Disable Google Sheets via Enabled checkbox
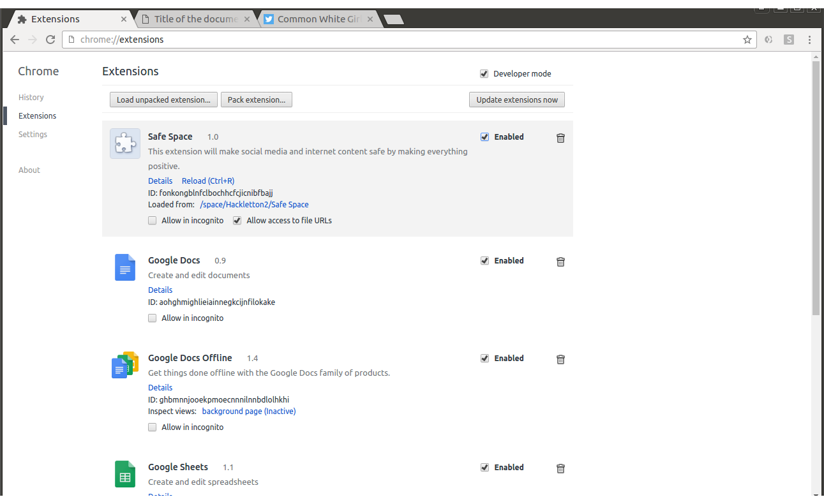Viewport: 824px width, 504px height. click(x=484, y=468)
